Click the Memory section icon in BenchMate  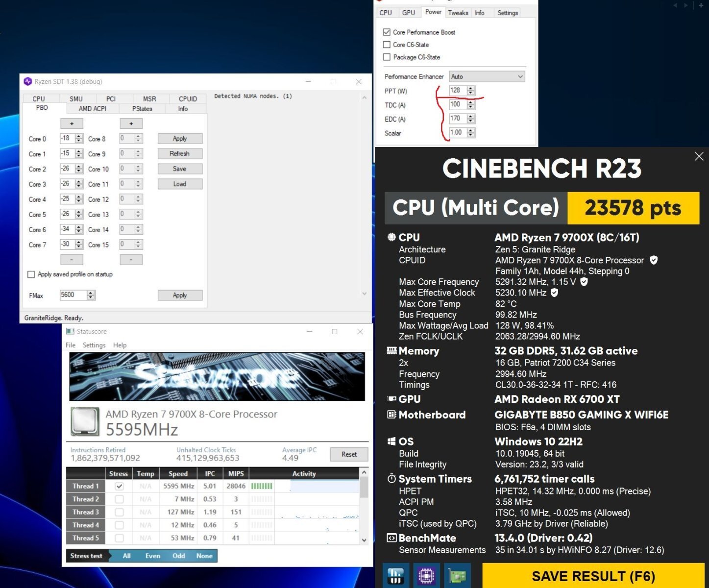pos(391,350)
